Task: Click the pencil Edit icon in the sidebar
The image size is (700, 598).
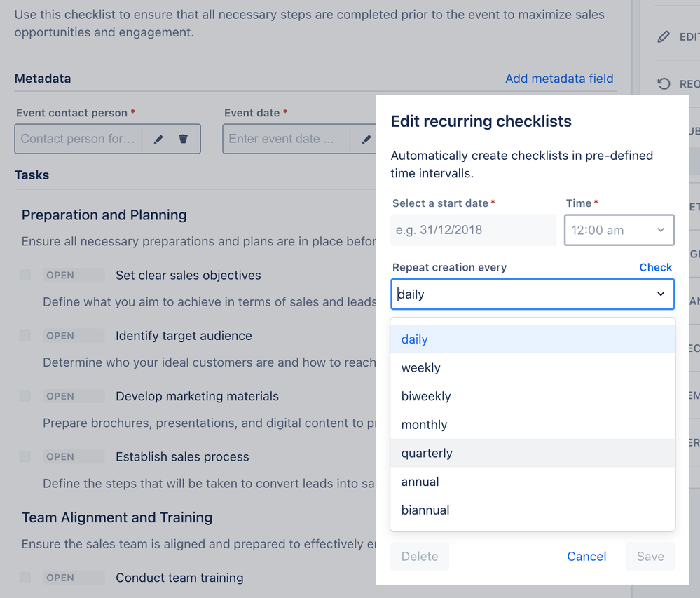Action: click(x=664, y=36)
